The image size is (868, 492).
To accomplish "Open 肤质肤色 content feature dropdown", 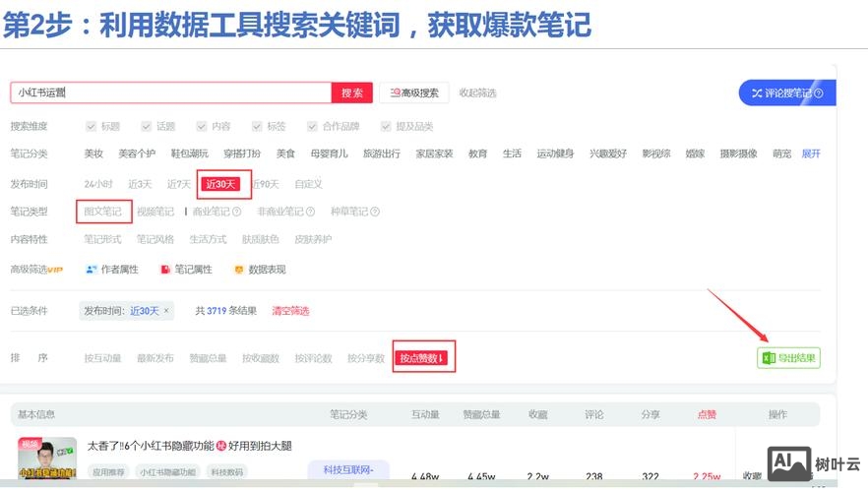I will [260, 240].
